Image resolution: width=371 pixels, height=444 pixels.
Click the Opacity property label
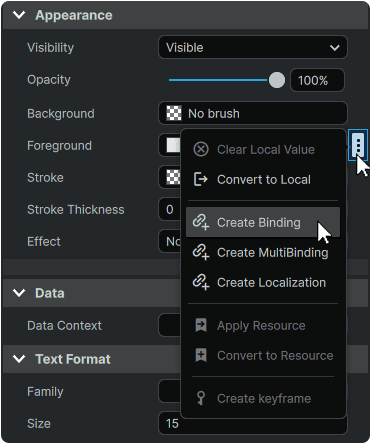[x=49, y=80]
